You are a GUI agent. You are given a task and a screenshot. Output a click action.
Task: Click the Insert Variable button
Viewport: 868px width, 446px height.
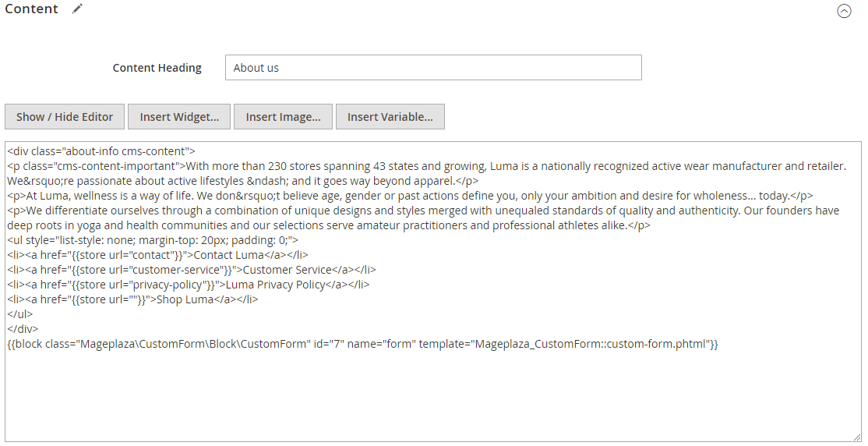390,117
